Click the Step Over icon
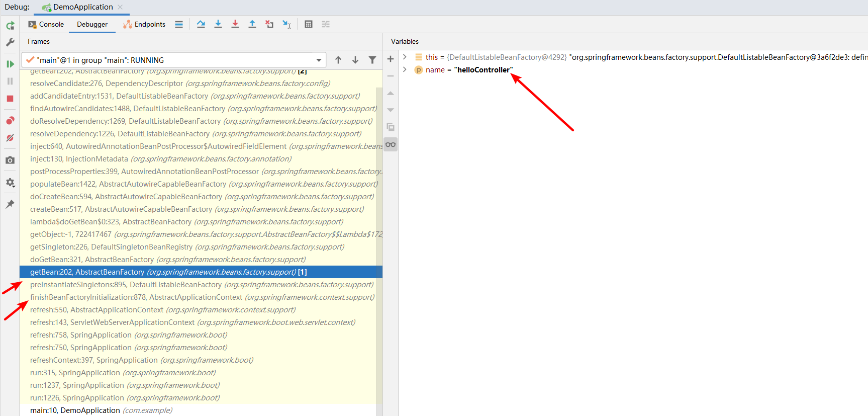This screenshot has height=416, width=868. [201, 24]
